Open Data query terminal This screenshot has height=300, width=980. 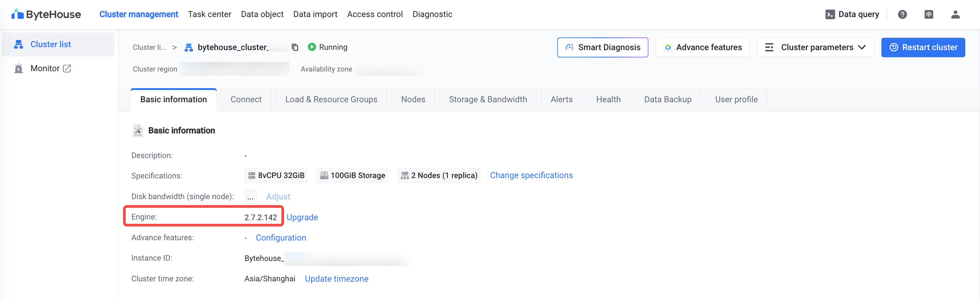click(x=852, y=14)
